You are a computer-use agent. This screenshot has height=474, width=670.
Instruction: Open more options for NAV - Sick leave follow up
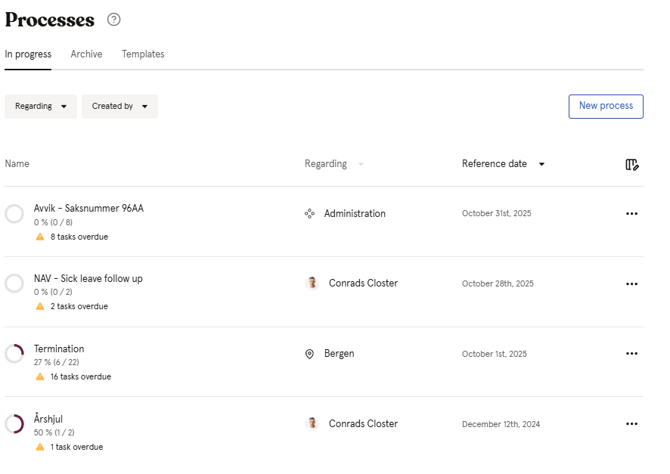point(631,284)
